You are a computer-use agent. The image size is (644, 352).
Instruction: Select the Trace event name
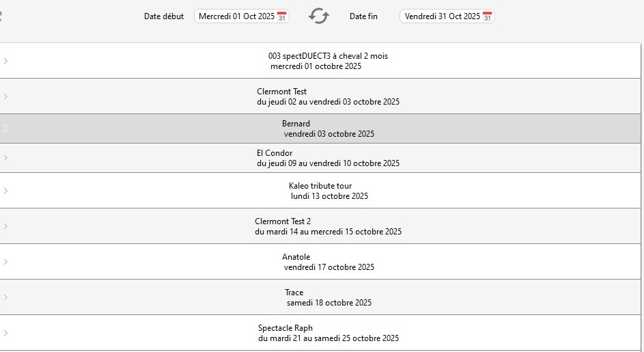pos(294,293)
